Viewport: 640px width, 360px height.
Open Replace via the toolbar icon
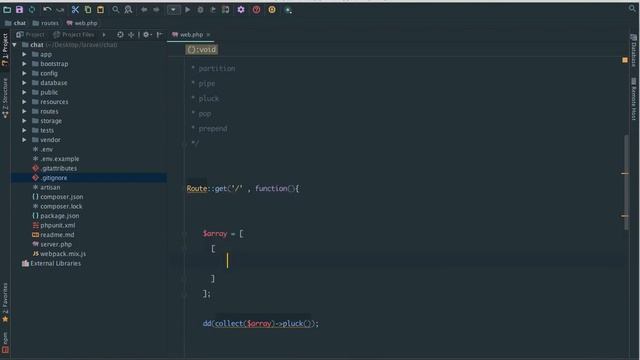pyautogui.click(x=128, y=9)
